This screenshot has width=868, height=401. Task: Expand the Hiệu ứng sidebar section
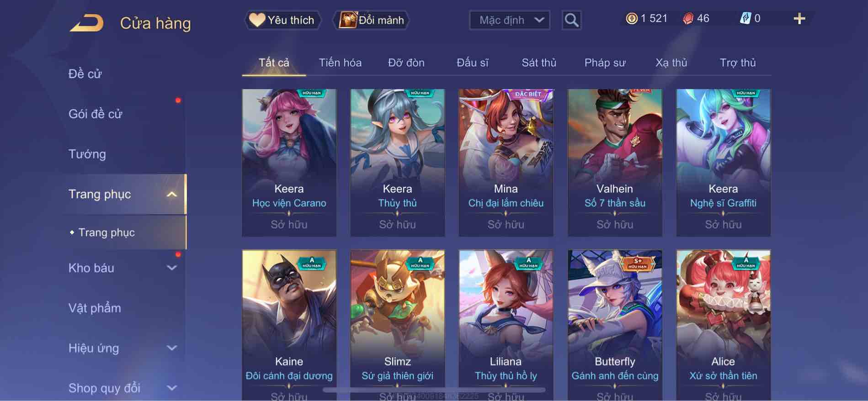pos(171,348)
